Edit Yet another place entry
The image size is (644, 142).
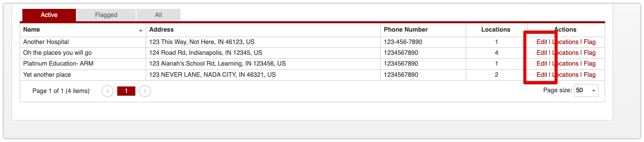point(541,74)
